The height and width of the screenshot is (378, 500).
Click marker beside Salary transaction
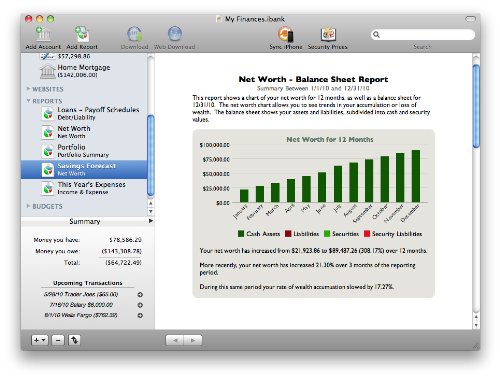click(140, 305)
